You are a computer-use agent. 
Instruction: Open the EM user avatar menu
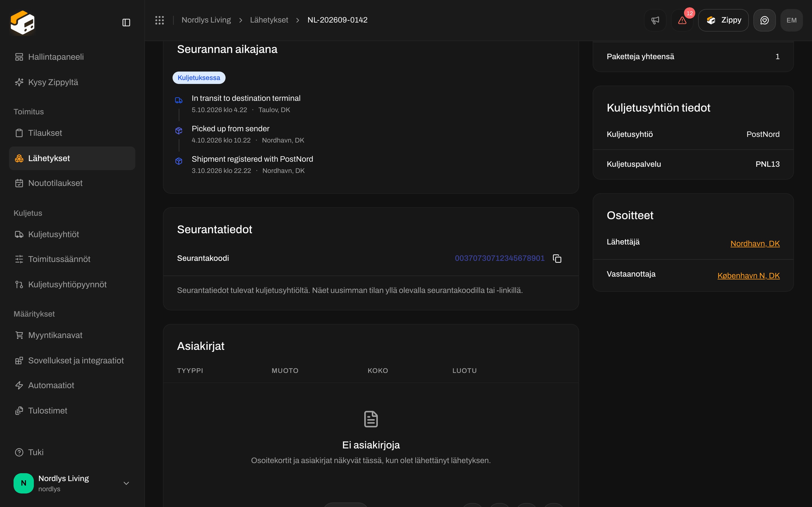(791, 20)
